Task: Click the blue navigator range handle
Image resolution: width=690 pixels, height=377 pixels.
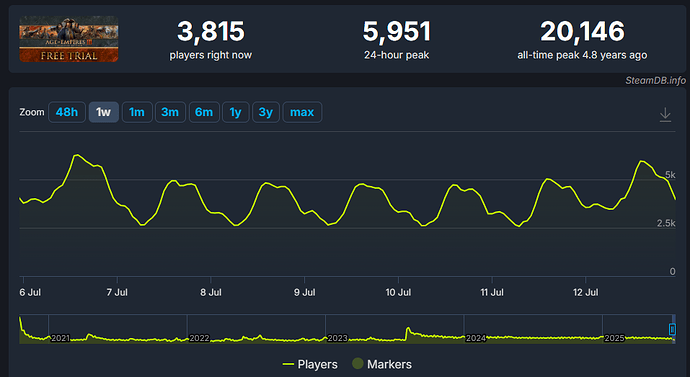Action: point(672,329)
